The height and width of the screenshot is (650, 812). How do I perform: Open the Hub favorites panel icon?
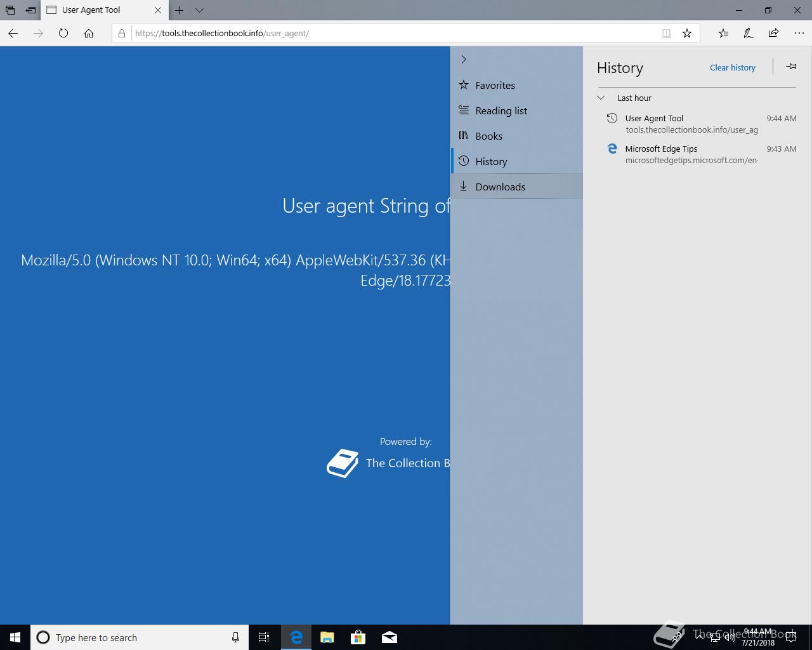coord(723,33)
